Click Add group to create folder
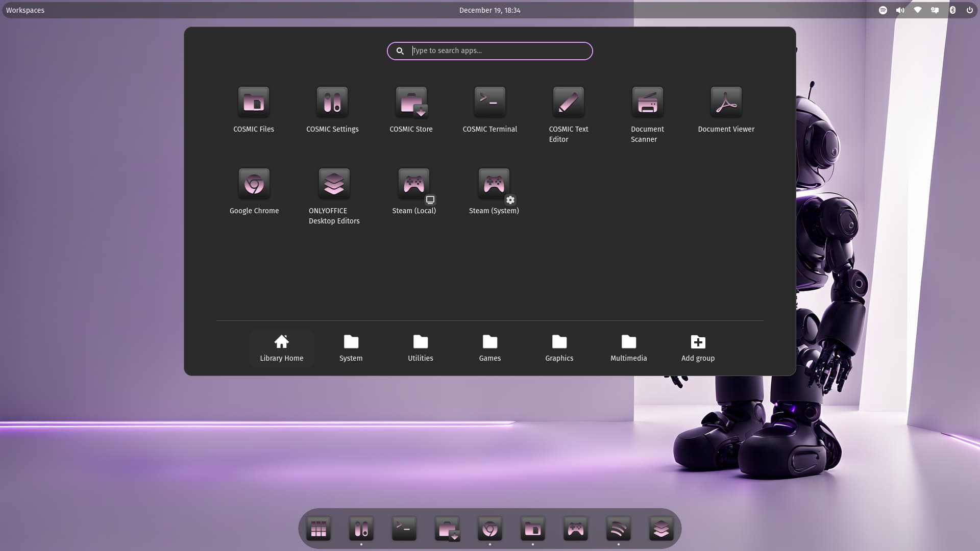The height and width of the screenshot is (551, 980). 698,348
